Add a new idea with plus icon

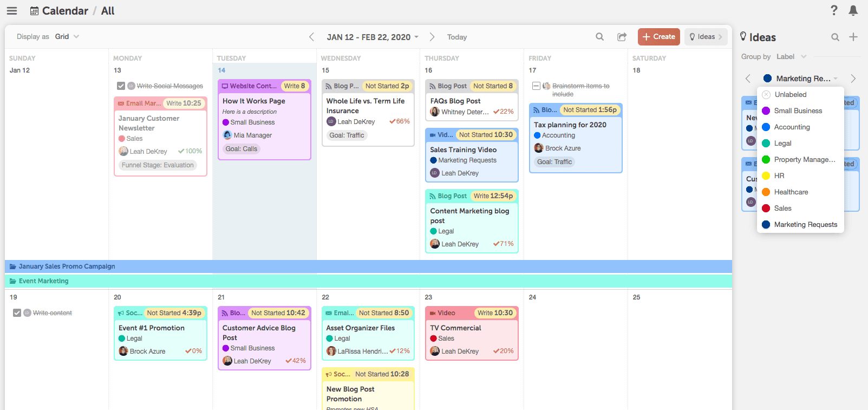click(853, 37)
